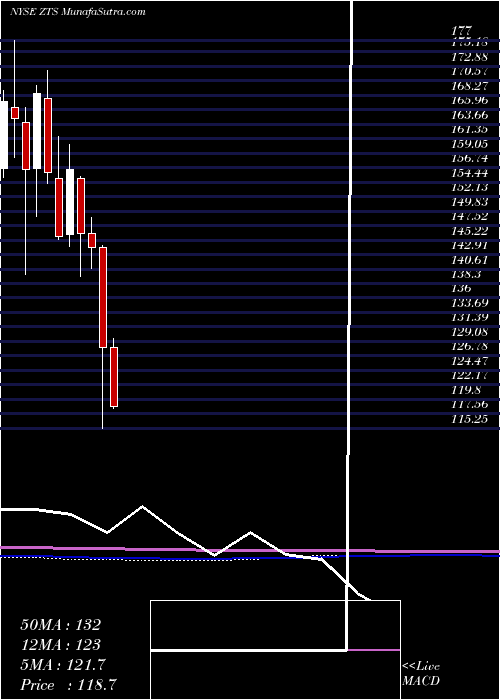Image resolution: width=500 pixels, height=700 pixels.
Task: Click the 5MA : 121.7 readout
Action: tap(62, 665)
